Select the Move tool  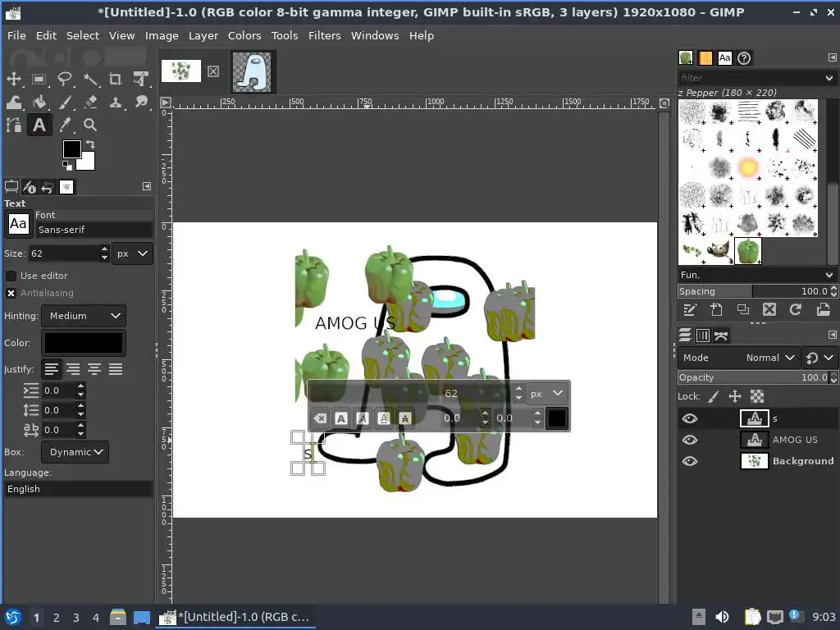(x=14, y=80)
